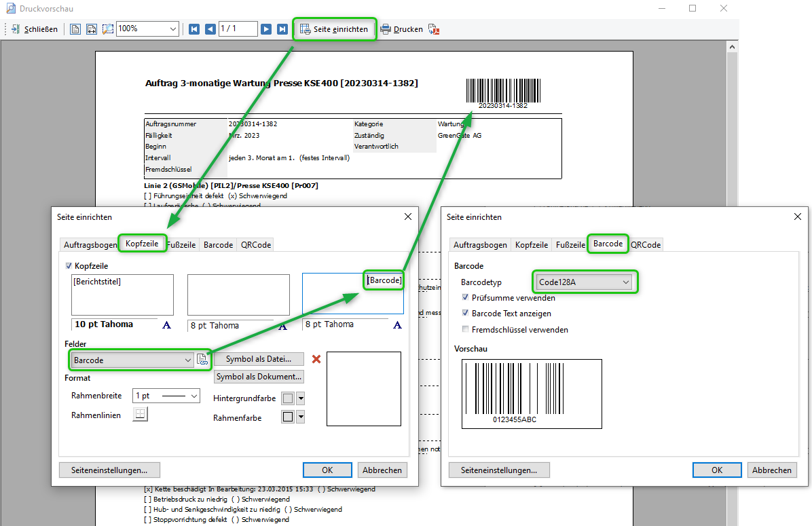This screenshot has width=812, height=526.
Task: Expand the Rahmenfarbe color dropdown arrow
Action: [300, 417]
